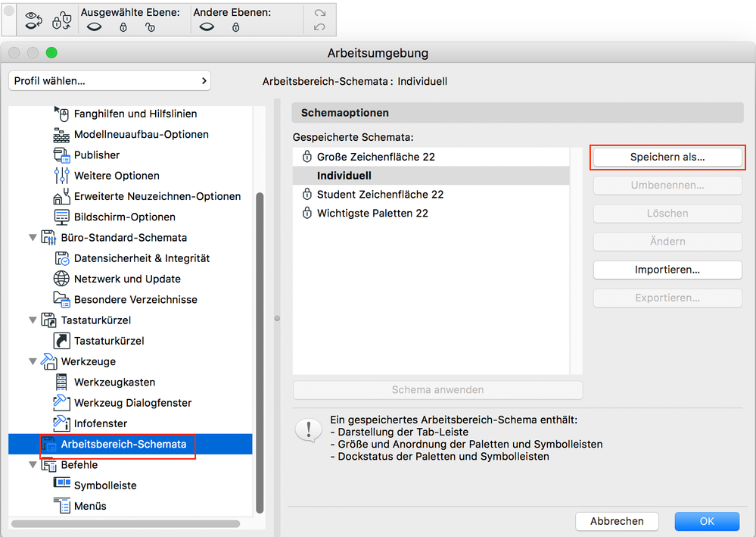The height and width of the screenshot is (537, 756).
Task: Click the Weitere Optionen sliders icon
Action: click(x=61, y=176)
